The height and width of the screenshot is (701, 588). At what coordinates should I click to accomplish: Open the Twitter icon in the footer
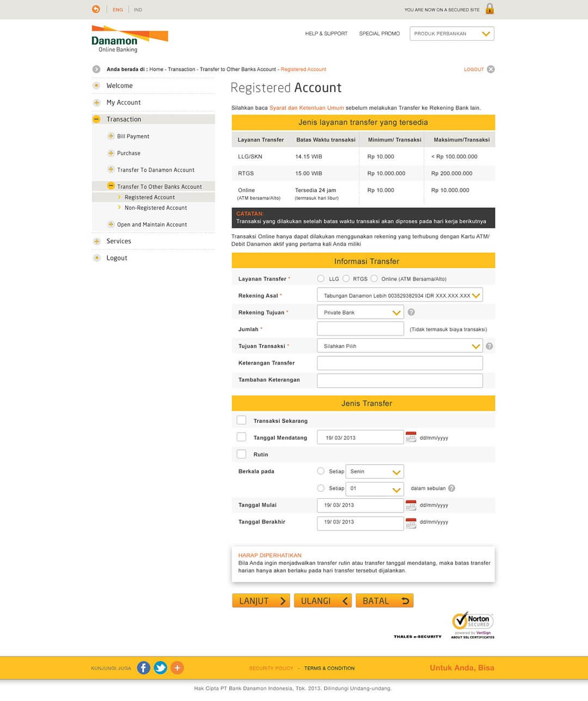coord(160,667)
